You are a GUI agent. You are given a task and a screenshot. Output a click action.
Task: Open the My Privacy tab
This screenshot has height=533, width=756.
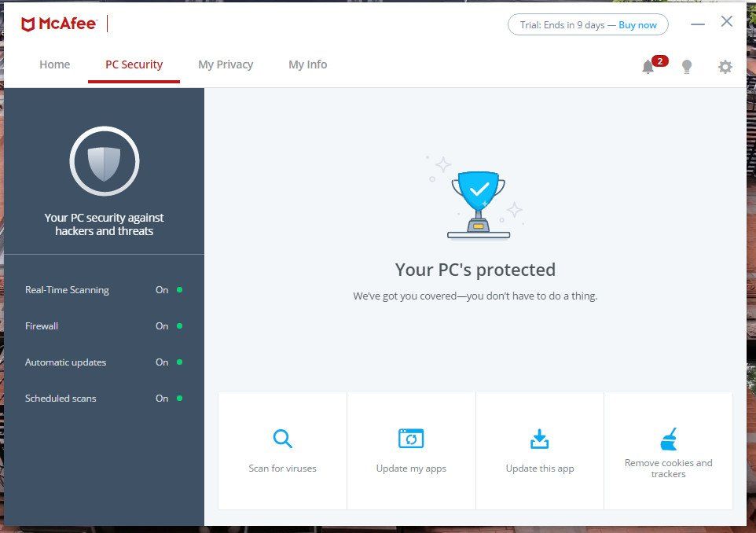(226, 64)
